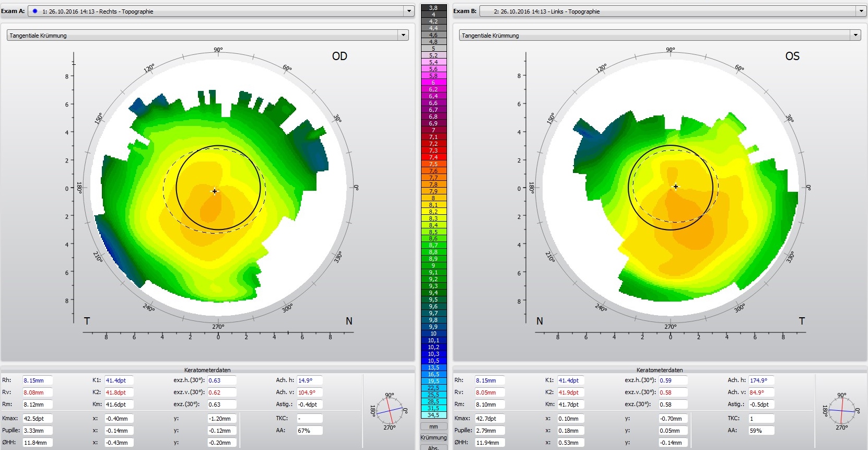Select the cyan 34,5 swatch on color scale
Image resolution: width=868 pixels, height=450 pixels.
click(433, 415)
